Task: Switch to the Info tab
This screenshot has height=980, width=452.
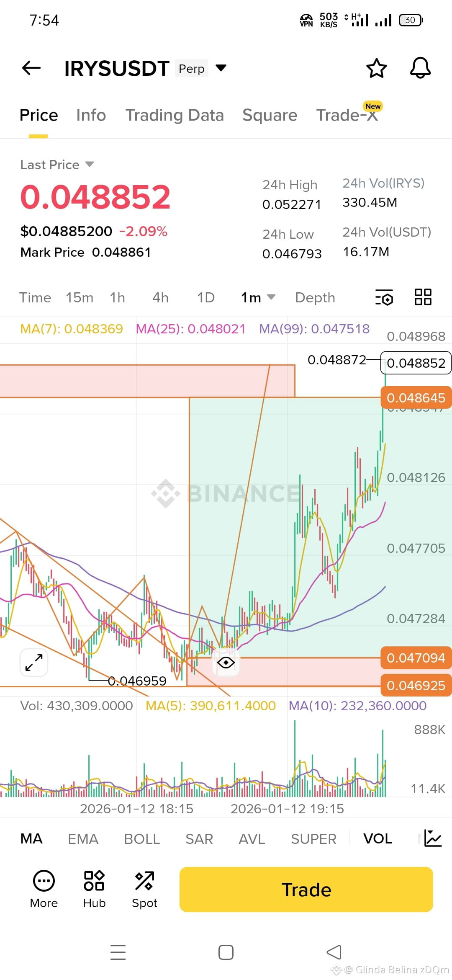Action: pos(91,115)
